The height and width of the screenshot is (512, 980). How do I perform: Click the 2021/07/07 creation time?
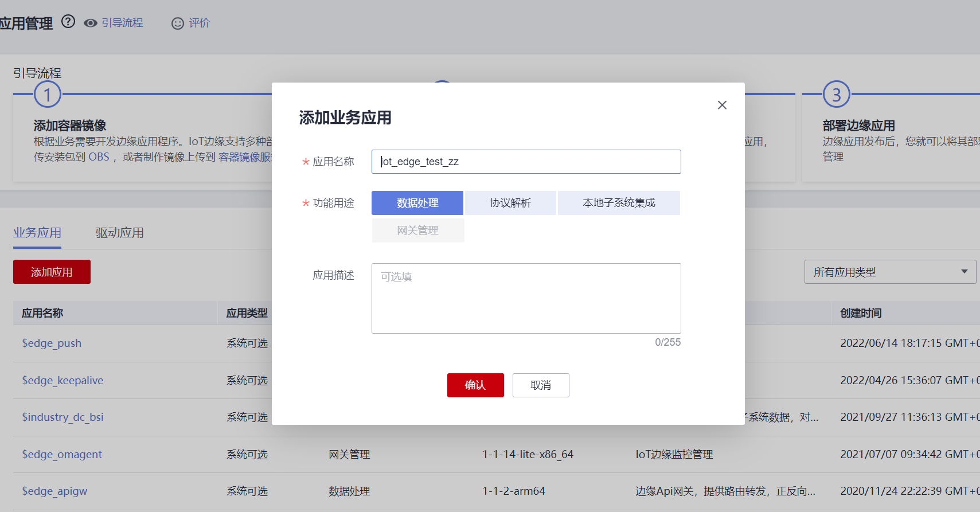[x=910, y=454]
